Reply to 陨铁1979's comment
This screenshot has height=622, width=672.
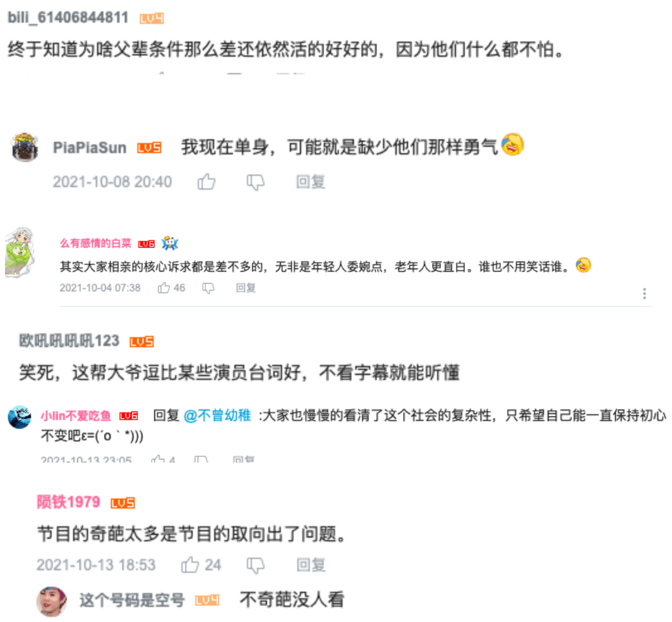(311, 565)
